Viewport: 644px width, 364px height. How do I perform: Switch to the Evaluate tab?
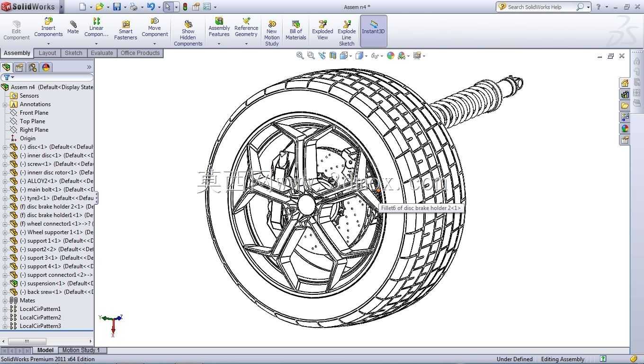[x=102, y=53]
